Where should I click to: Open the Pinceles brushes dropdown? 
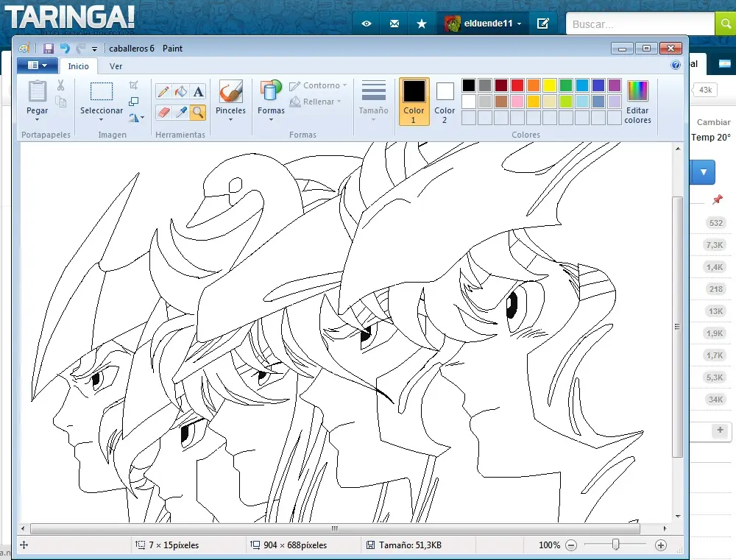click(x=230, y=119)
